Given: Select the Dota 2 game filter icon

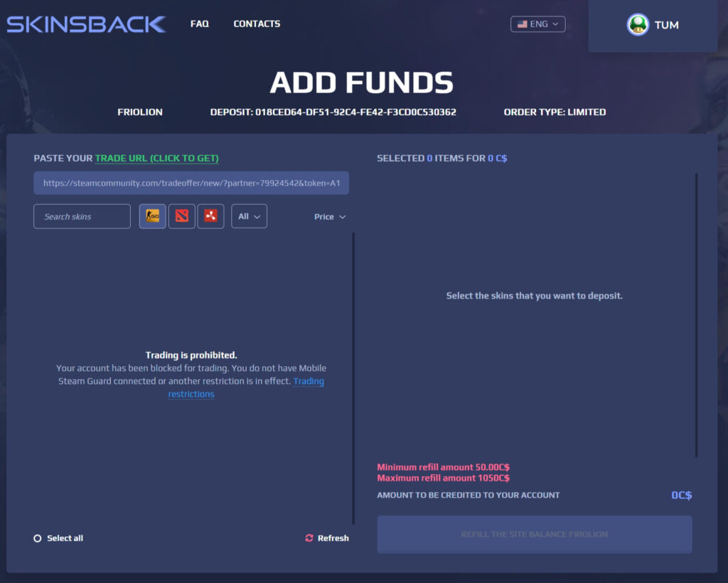Looking at the screenshot, I should [181, 216].
